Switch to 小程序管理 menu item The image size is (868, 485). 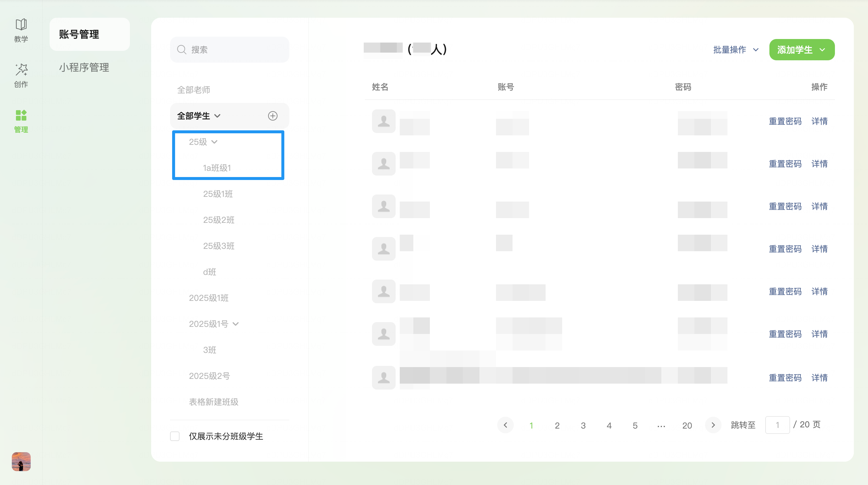coord(84,67)
